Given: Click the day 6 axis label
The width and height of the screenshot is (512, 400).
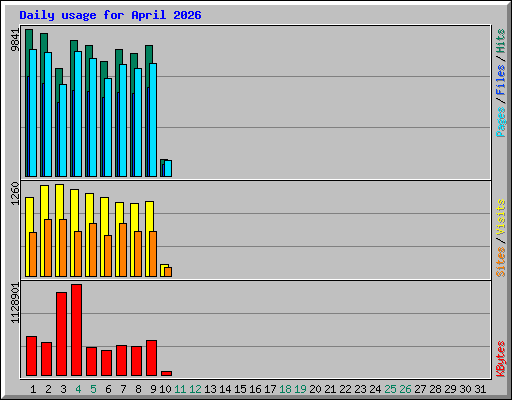Looking at the screenshot, I should pos(108,389).
